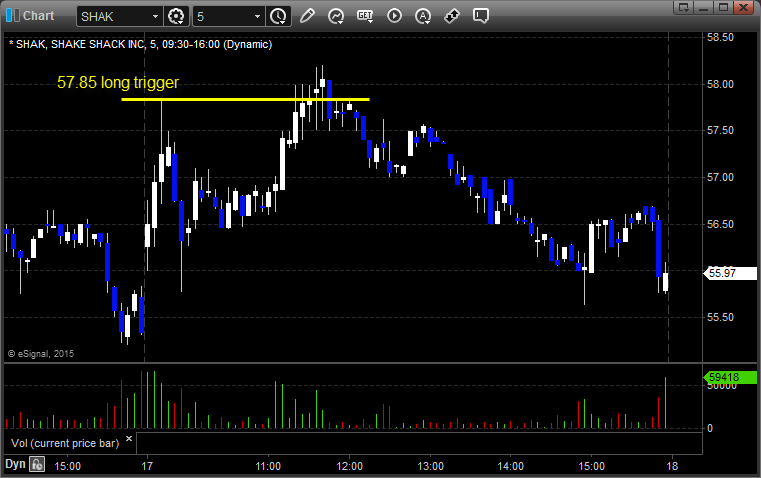Click the 0 label on volume axis
Screen dimensions: 761x478
click(x=710, y=429)
